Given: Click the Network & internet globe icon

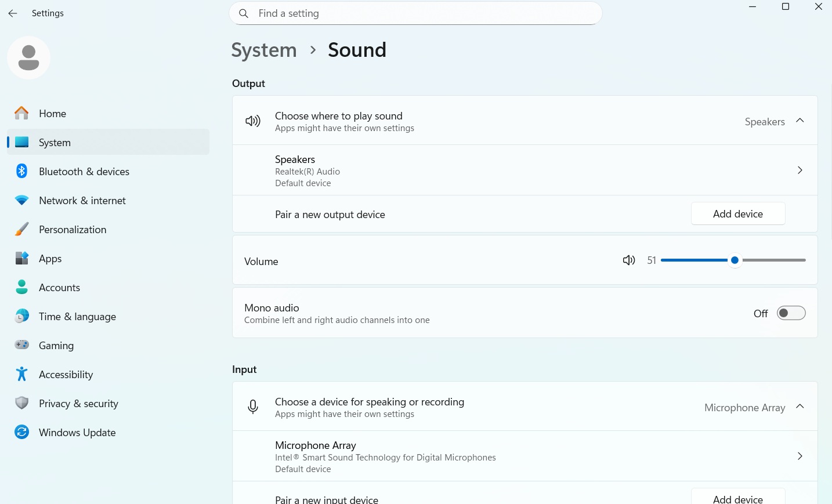Looking at the screenshot, I should tap(21, 200).
